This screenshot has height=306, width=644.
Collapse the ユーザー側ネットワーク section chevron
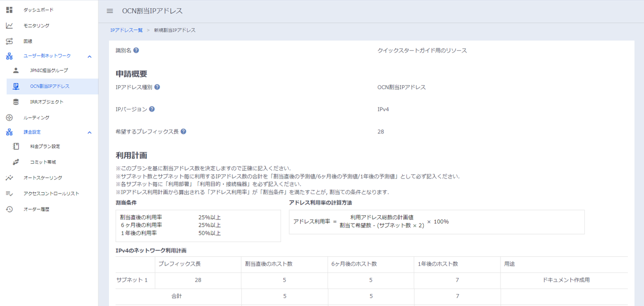pos(89,56)
